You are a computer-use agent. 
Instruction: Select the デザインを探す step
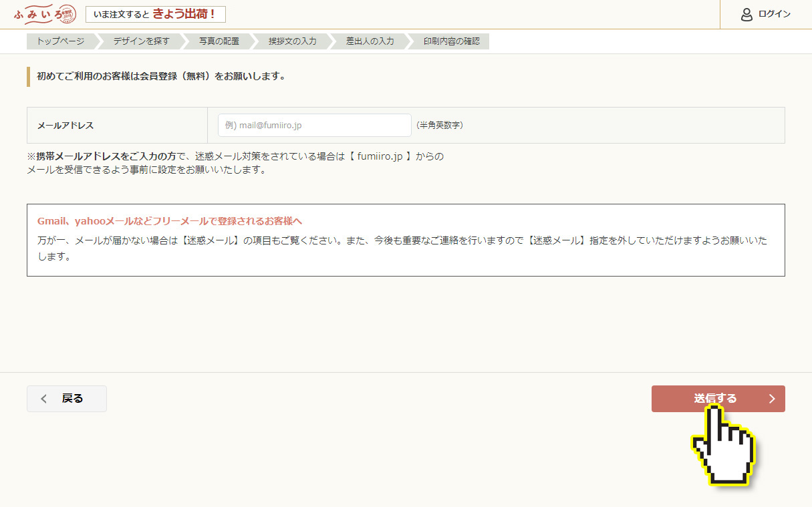click(141, 41)
